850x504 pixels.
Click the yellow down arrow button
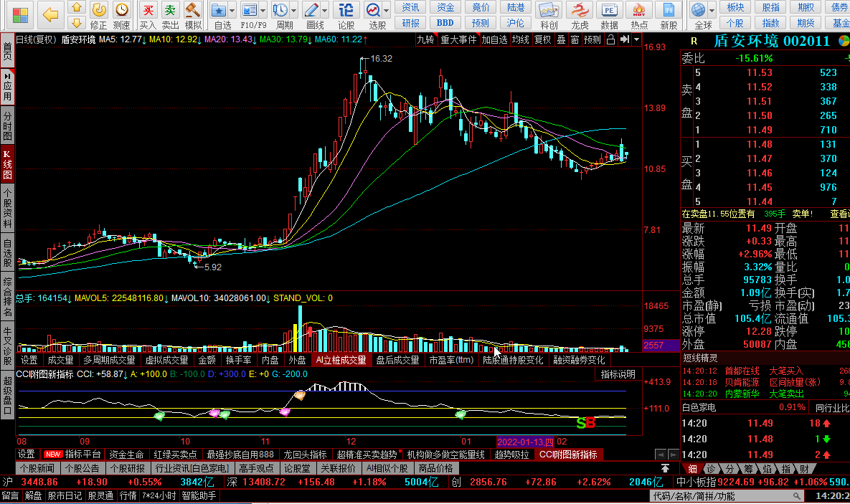coord(77,23)
